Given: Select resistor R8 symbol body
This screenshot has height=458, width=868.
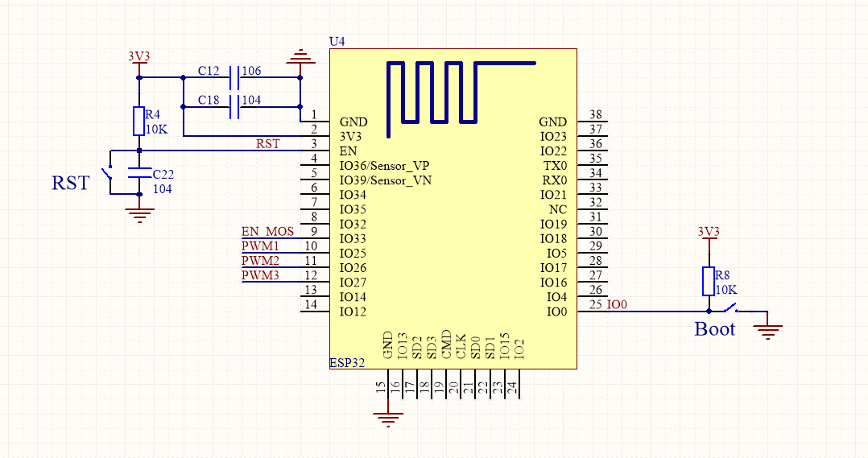Looking at the screenshot, I should (709, 281).
